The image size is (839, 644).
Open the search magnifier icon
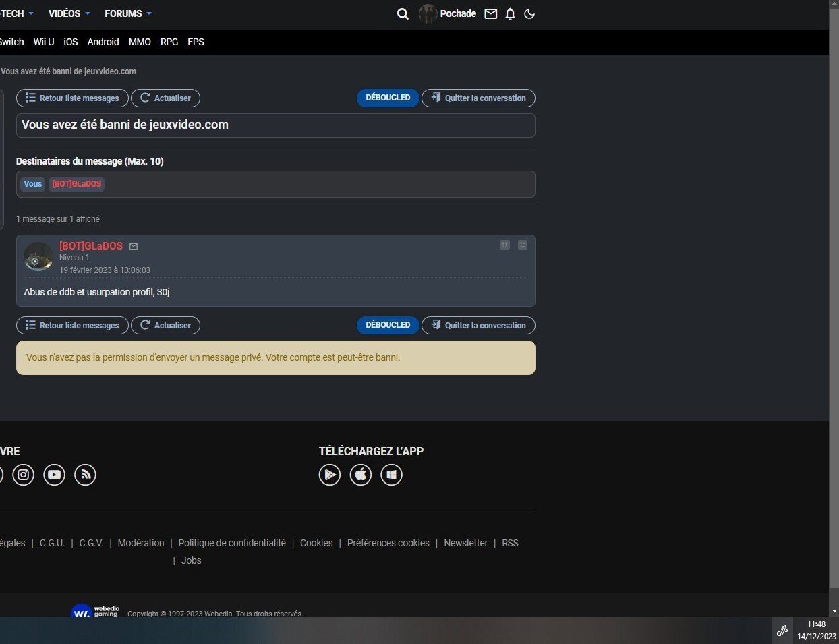pyautogui.click(x=403, y=13)
